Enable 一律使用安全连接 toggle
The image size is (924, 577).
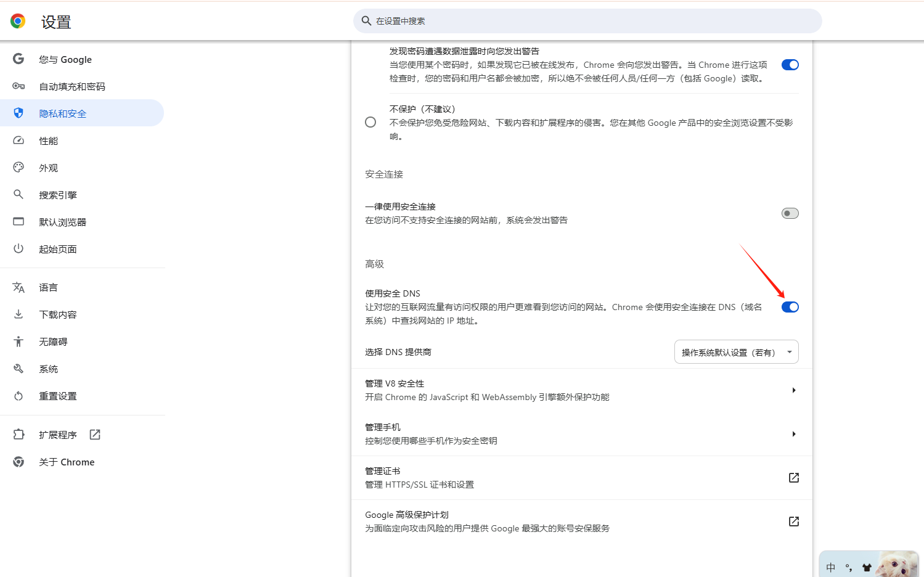click(790, 213)
